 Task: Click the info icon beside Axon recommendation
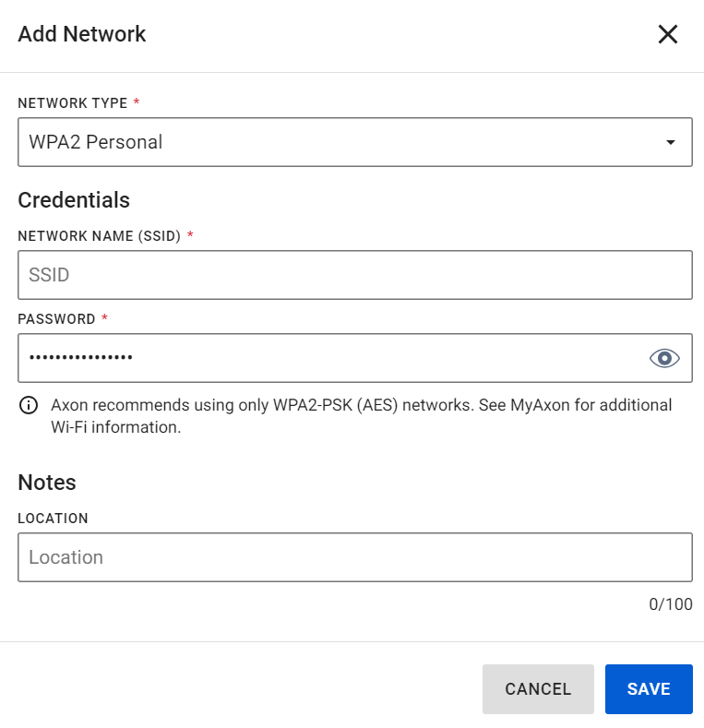coord(29,406)
